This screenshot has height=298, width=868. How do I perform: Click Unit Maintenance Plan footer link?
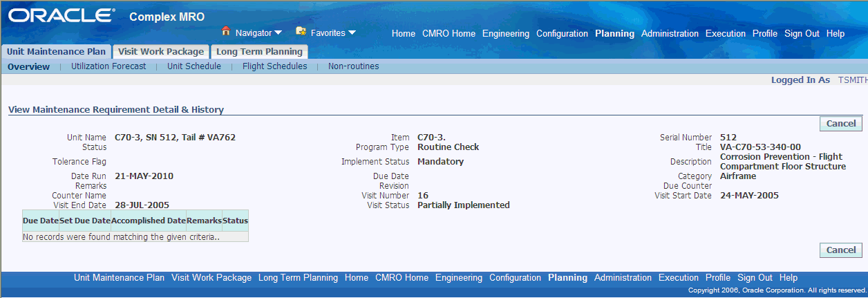(119, 278)
